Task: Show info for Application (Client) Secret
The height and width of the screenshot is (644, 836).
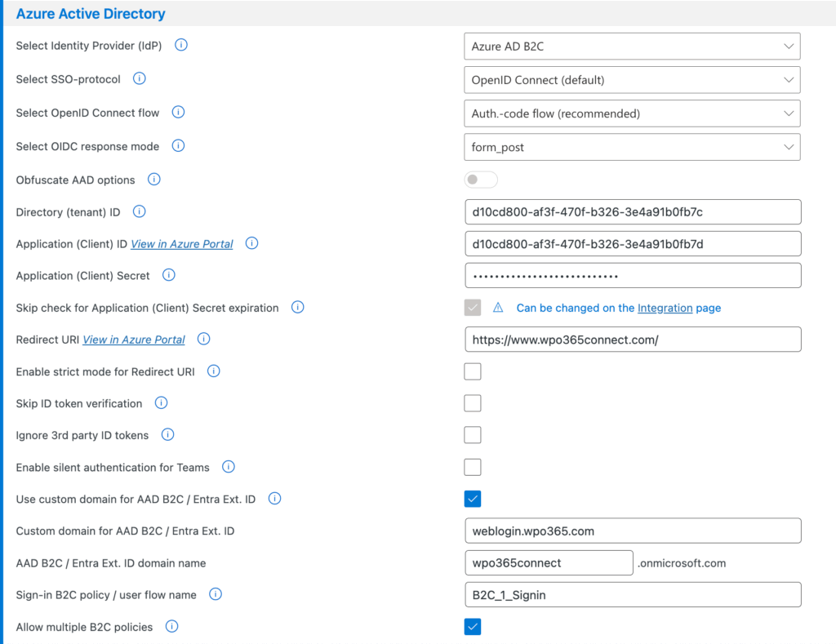Action: (x=168, y=275)
